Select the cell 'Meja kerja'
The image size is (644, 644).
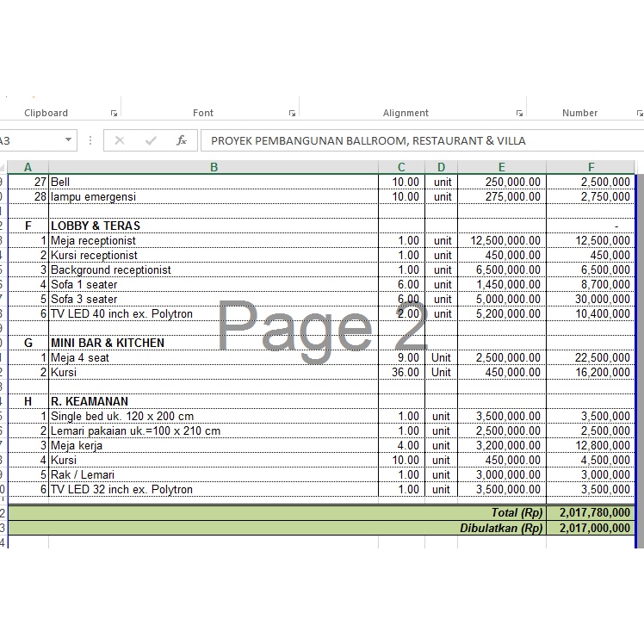[214, 446]
